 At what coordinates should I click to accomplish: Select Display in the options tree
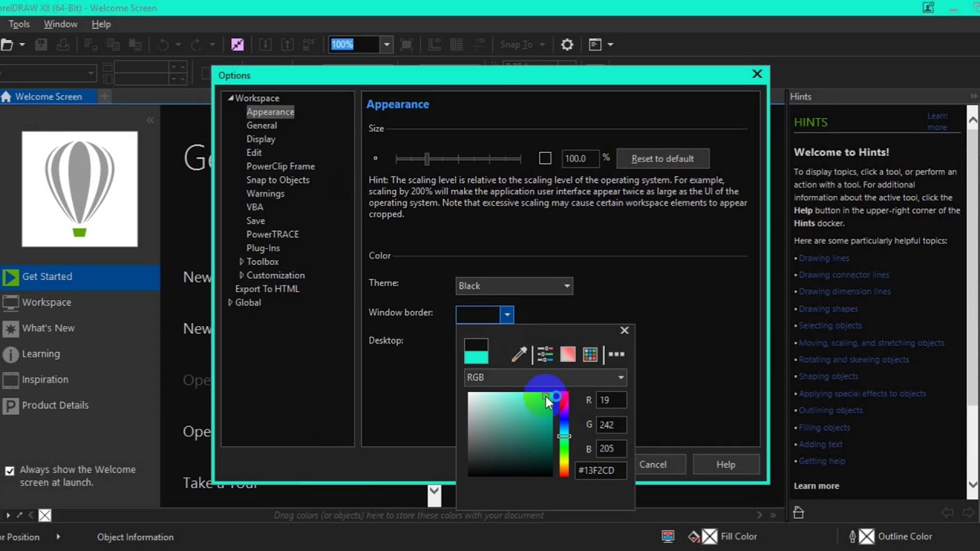point(261,139)
